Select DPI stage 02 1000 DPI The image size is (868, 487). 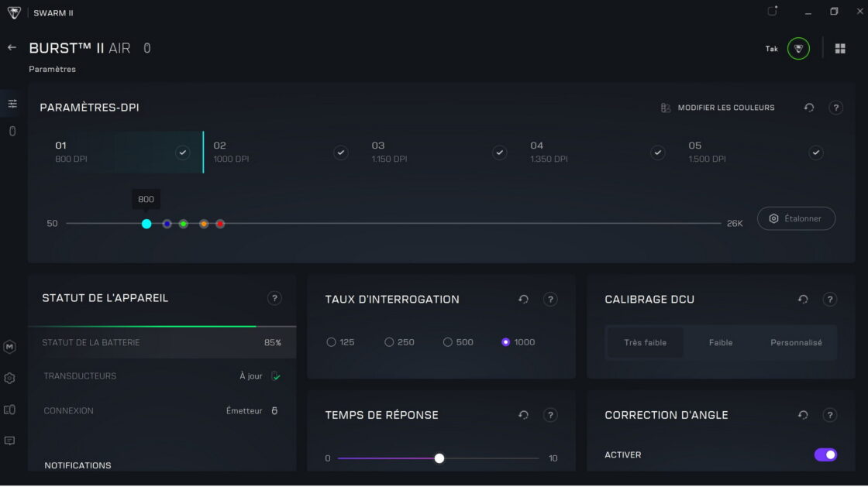tap(283, 152)
